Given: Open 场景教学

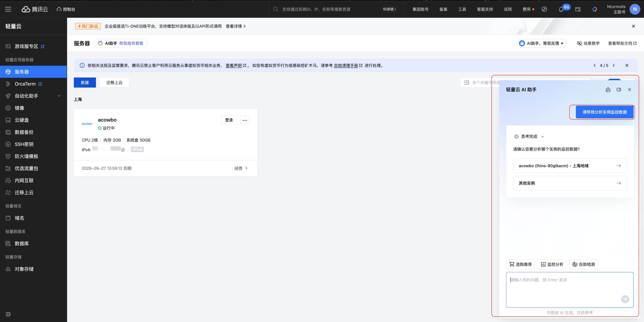Looking at the screenshot, I should tap(588, 43).
